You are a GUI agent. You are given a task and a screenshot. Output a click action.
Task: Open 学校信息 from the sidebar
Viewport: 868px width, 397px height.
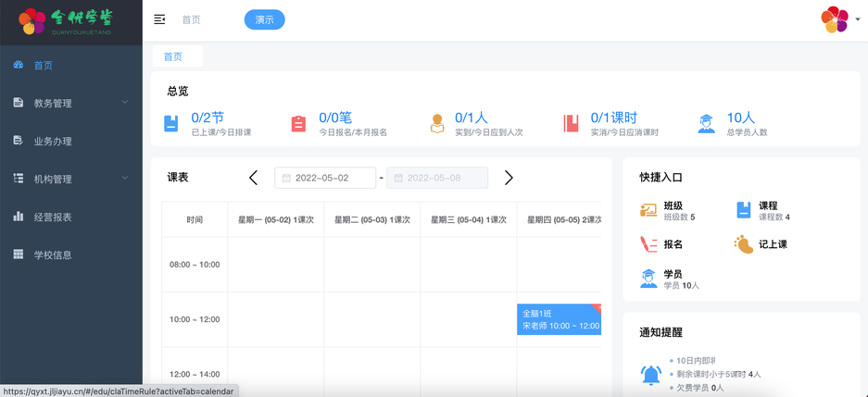[53, 255]
